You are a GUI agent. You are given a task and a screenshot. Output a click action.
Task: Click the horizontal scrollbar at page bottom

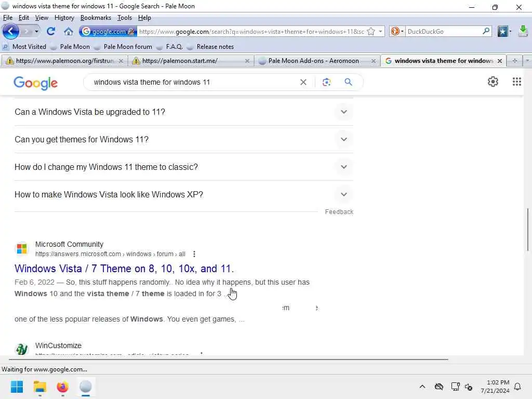coord(228,359)
